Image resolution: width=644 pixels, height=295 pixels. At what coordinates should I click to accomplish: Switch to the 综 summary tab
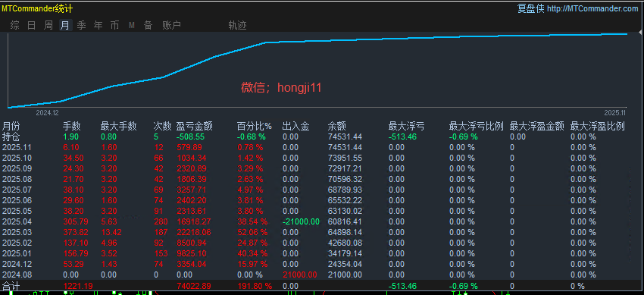(15, 26)
